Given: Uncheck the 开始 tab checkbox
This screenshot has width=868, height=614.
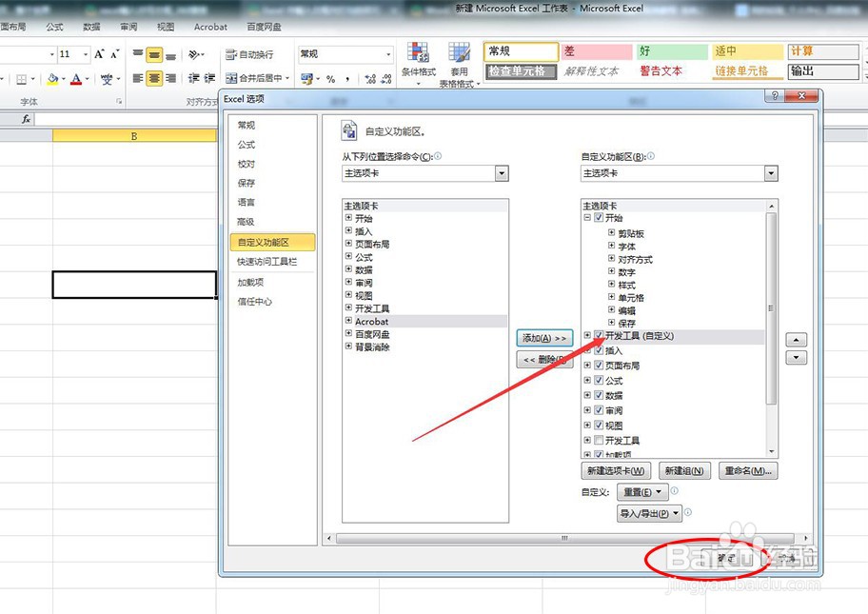Looking at the screenshot, I should coord(599,218).
